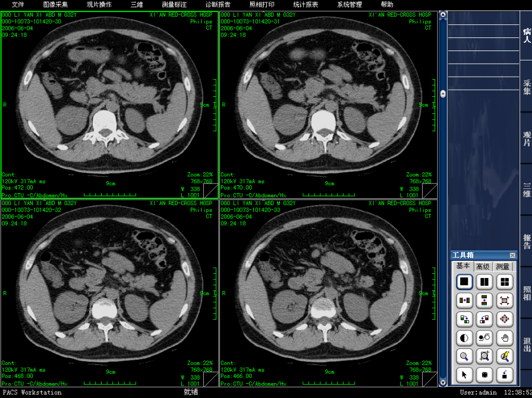Open the 文件 menu
The height and width of the screenshot is (398, 532).
18,4
